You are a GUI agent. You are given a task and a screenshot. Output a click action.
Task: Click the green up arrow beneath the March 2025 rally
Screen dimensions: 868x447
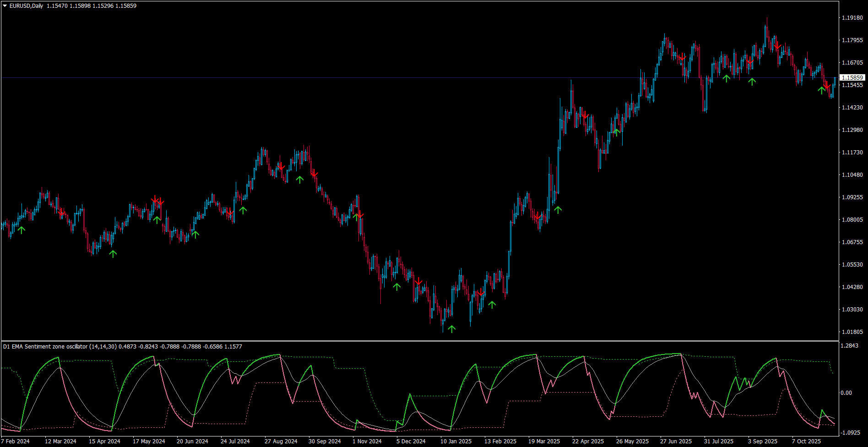(x=558, y=210)
